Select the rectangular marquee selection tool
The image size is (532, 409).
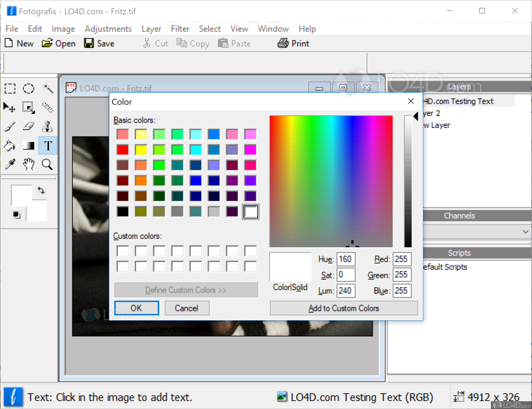tap(10, 89)
